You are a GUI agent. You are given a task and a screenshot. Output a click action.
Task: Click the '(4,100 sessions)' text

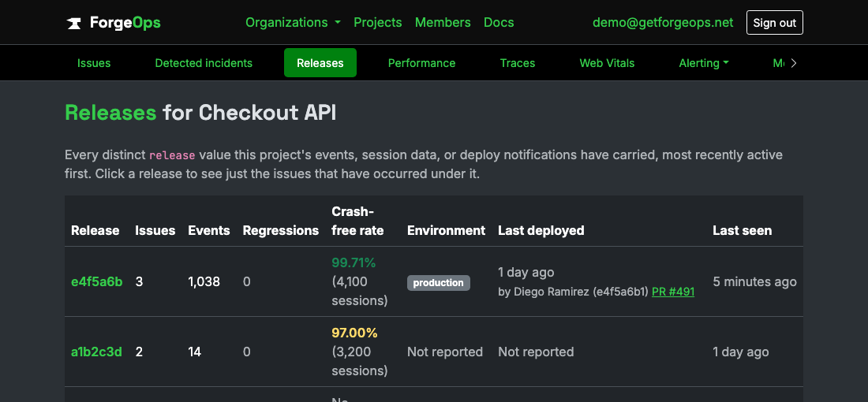click(359, 292)
